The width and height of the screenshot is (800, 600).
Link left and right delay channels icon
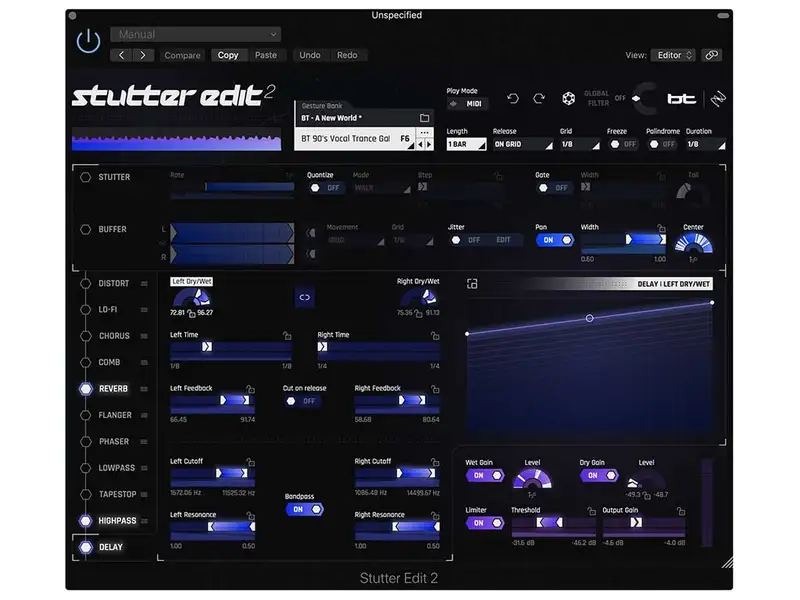(305, 297)
